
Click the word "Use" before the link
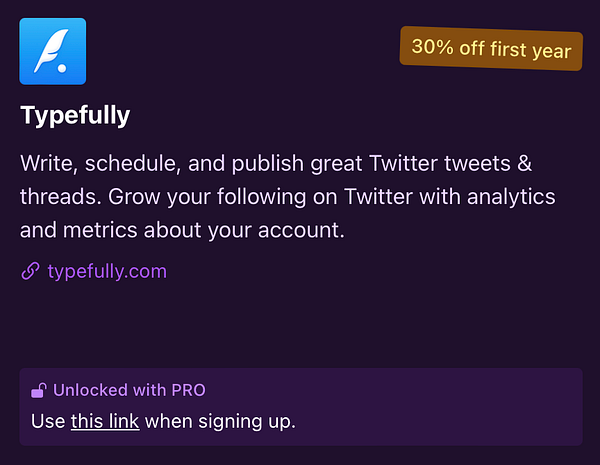click(48, 421)
